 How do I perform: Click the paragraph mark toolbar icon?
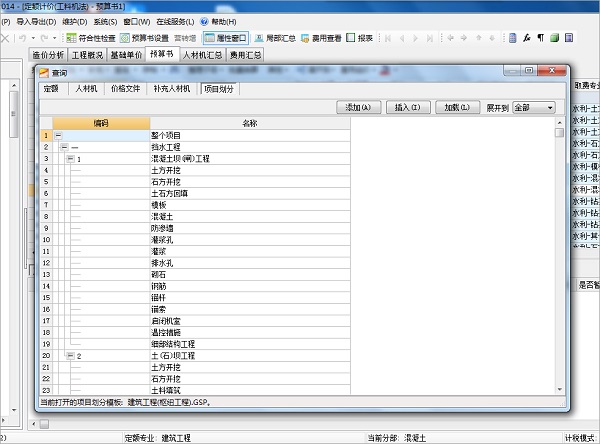541,37
